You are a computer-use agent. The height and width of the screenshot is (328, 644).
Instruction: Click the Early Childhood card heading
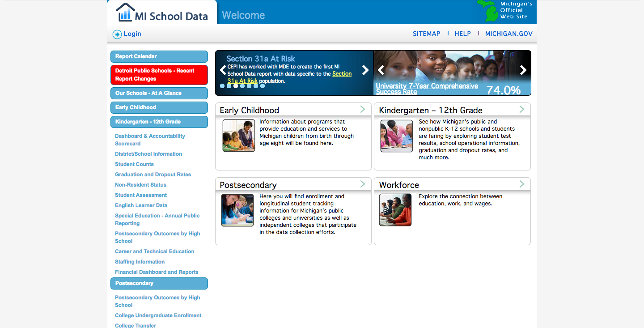pos(250,110)
